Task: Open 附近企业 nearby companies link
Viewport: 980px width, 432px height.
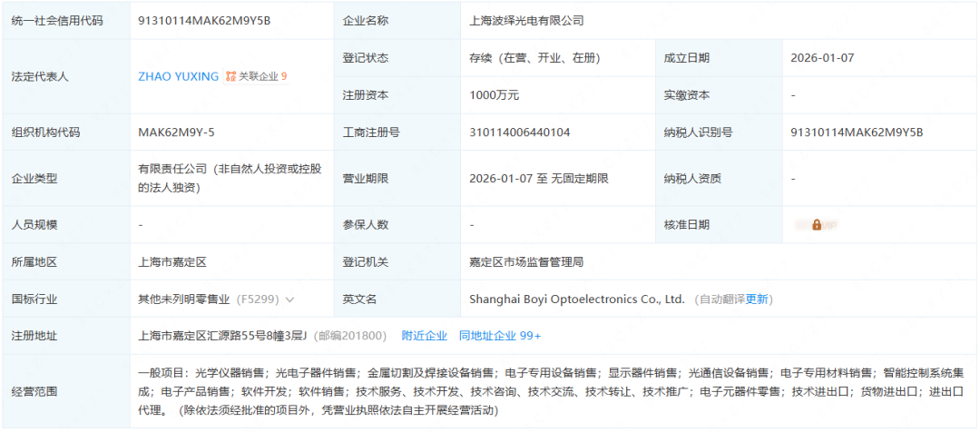Action: tap(425, 336)
